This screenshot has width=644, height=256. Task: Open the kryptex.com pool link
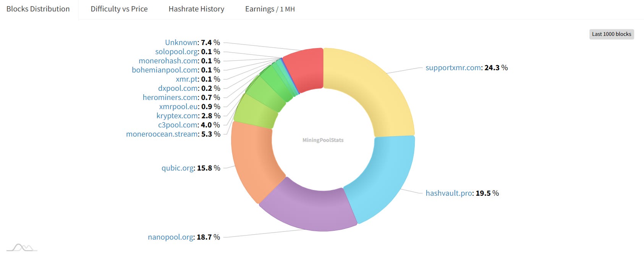click(x=178, y=116)
